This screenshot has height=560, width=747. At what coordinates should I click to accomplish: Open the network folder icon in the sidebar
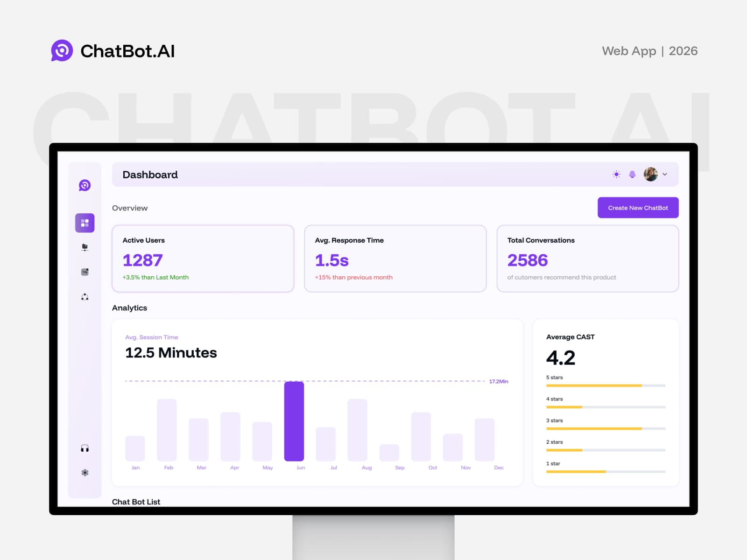coord(85,247)
